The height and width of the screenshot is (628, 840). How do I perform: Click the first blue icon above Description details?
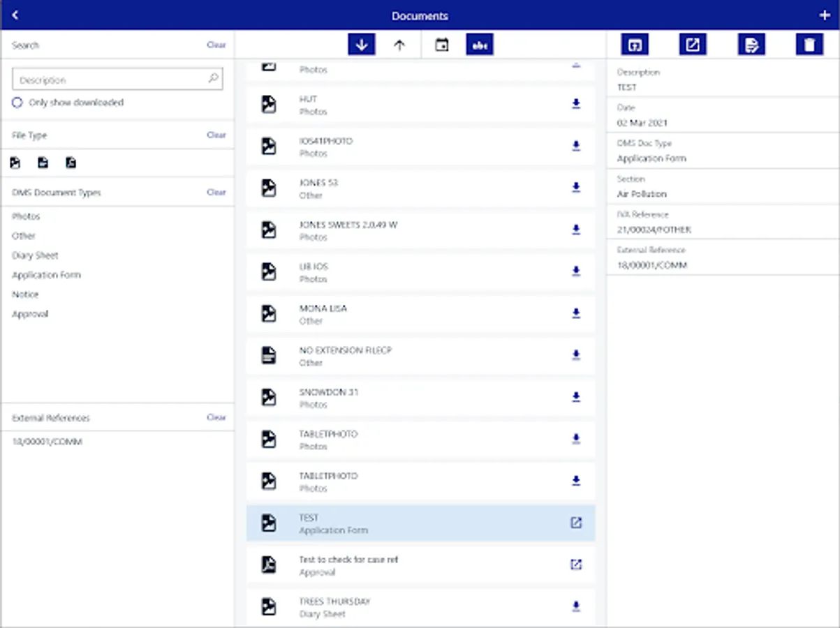(634, 45)
